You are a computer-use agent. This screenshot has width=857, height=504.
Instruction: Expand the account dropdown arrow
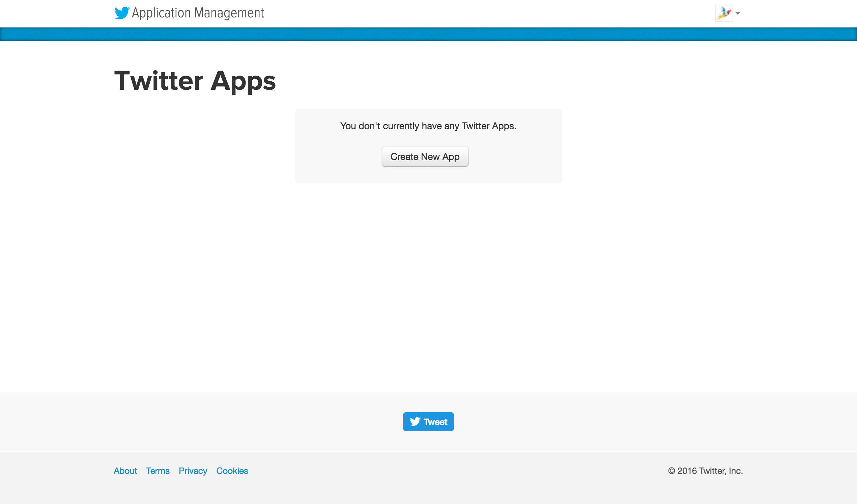pos(737,13)
